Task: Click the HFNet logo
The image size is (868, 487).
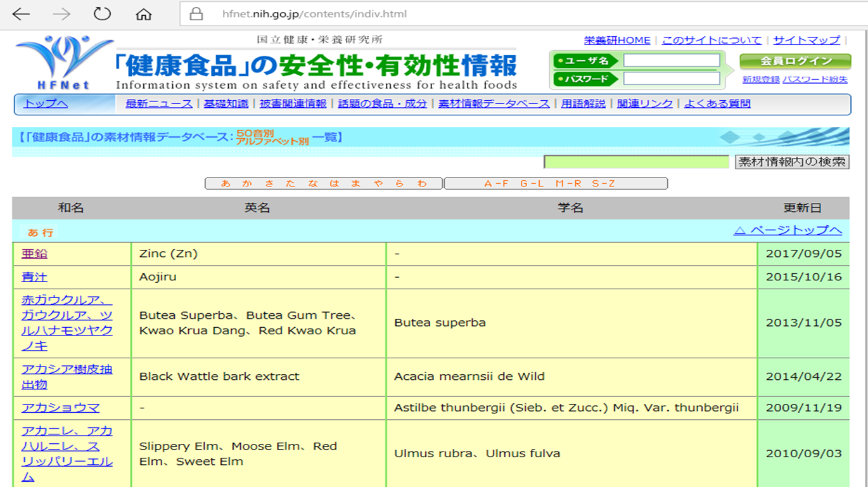Action: pos(62,62)
